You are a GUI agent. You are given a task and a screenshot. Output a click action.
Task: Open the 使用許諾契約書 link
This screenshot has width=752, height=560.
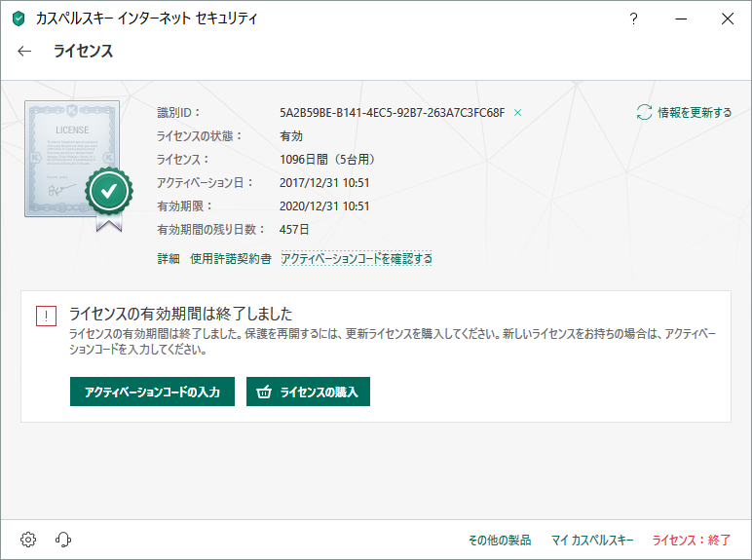pos(231,259)
